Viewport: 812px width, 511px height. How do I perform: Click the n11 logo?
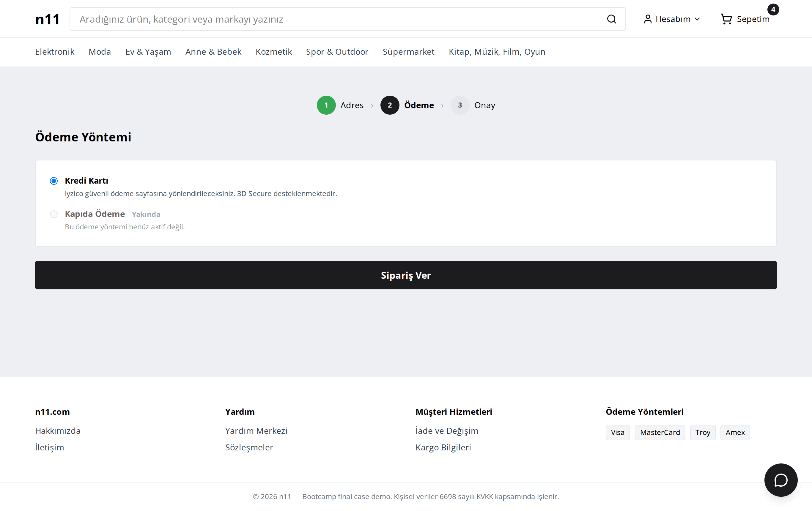pyautogui.click(x=47, y=19)
